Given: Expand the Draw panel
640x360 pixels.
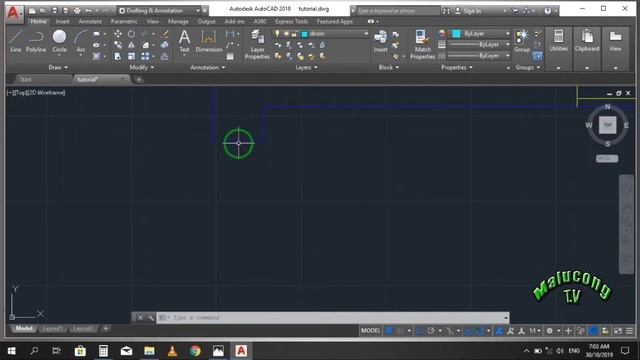Looking at the screenshot, I should [58, 67].
